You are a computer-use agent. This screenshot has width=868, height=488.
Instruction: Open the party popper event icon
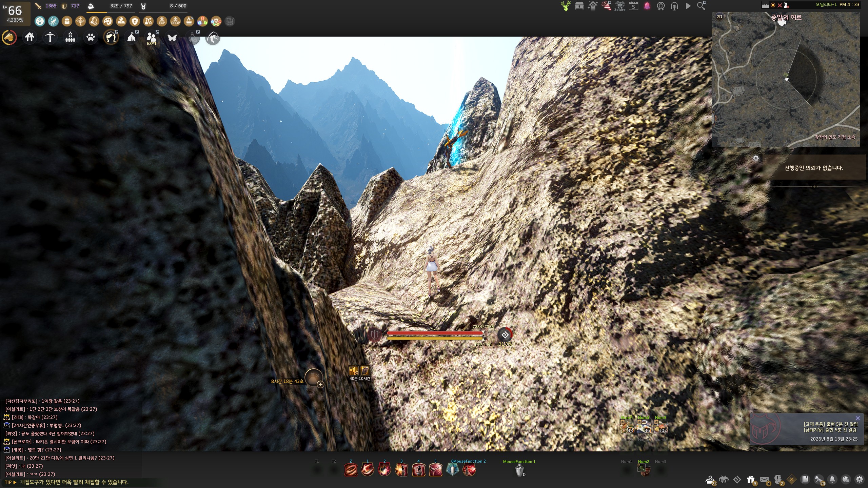606,6
